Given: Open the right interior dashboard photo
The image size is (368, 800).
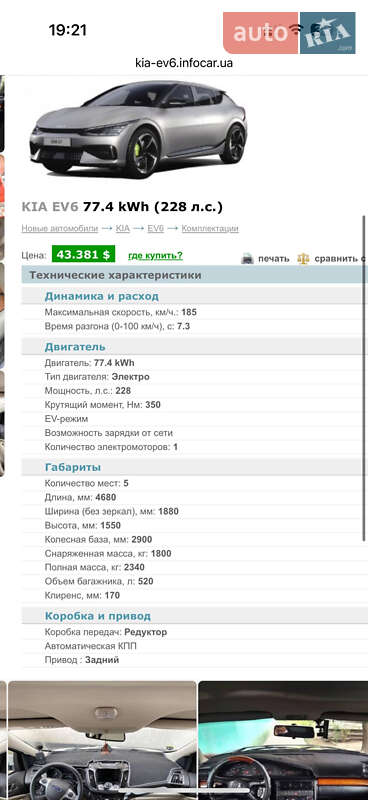Looking at the screenshot, I should pos(283,740).
